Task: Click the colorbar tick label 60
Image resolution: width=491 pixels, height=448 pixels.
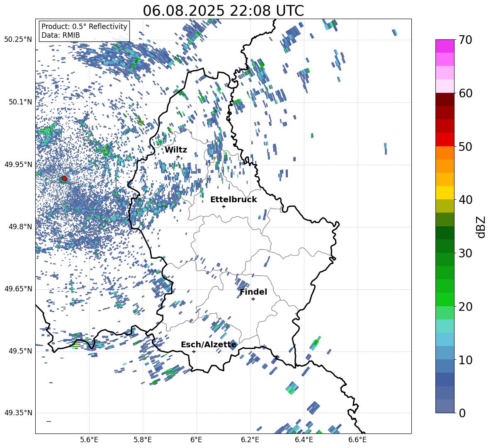Action: [465, 93]
